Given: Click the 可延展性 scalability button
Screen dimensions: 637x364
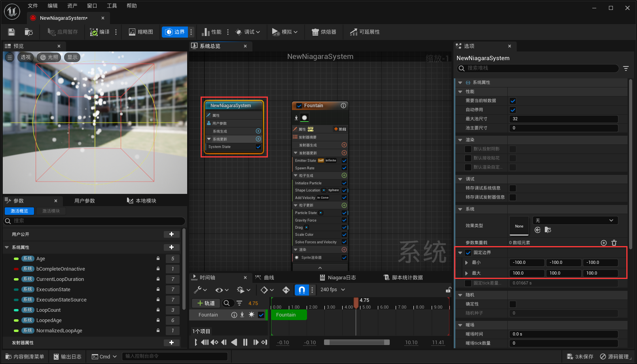Looking at the screenshot, I should tap(365, 32).
